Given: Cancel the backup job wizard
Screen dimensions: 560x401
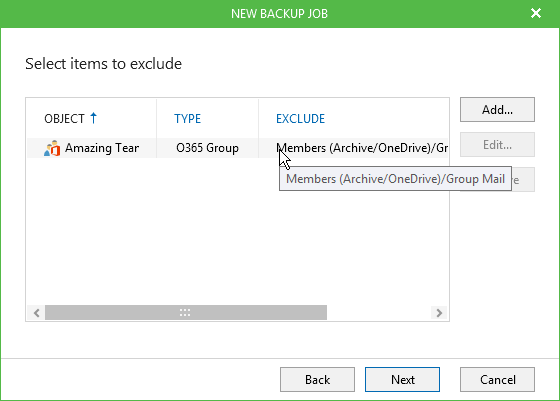Looking at the screenshot, I should [x=497, y=380].
